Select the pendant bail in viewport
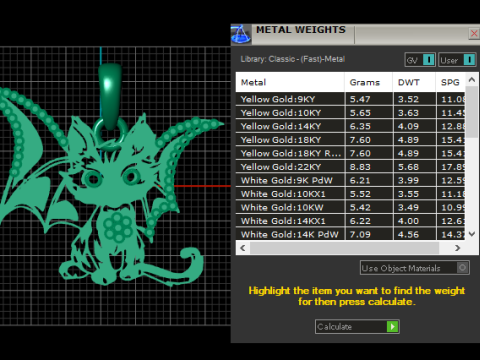 [x=110, y=96]
